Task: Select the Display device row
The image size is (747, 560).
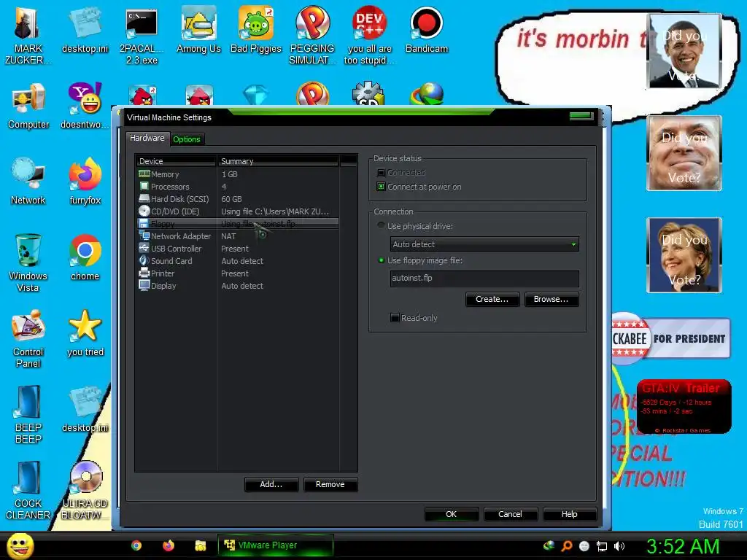Action: coord(239,286)
